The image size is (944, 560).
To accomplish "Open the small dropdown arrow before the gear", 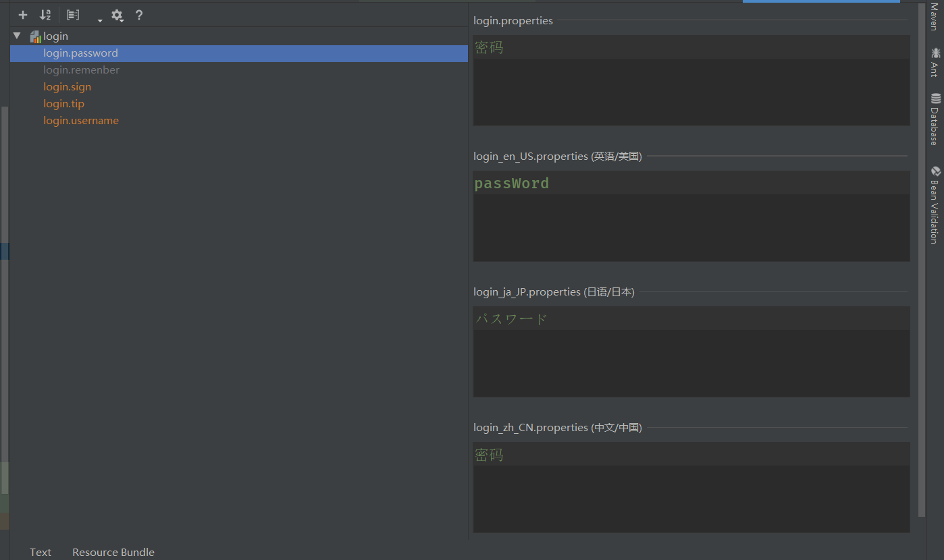I will point(100,20).
